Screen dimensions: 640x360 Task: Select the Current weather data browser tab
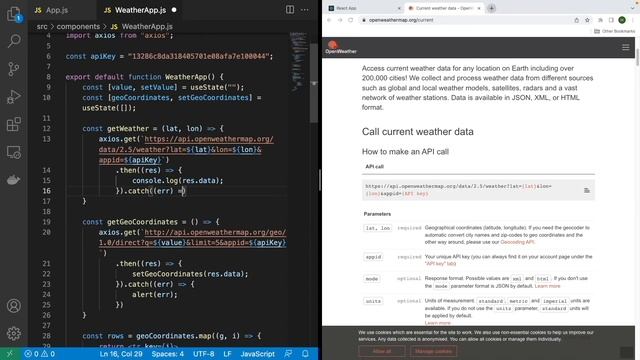[x=444, y=8]
